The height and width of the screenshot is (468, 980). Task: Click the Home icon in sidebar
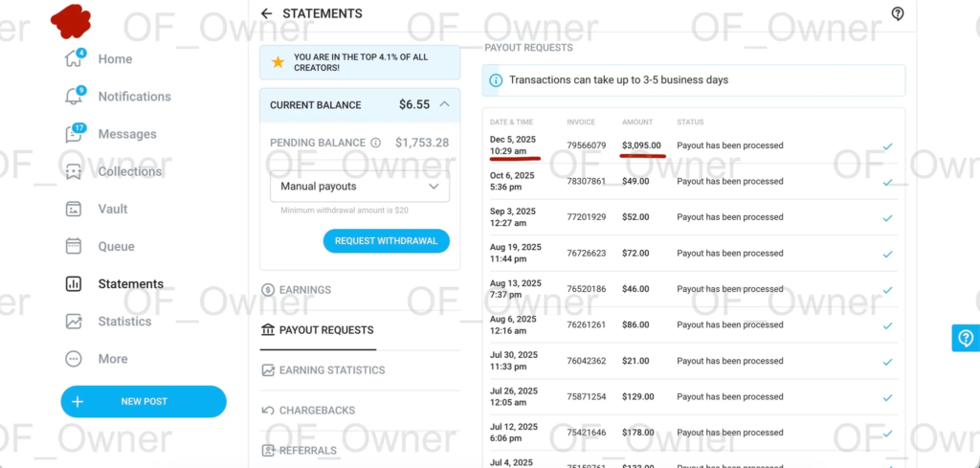point(74,59)
